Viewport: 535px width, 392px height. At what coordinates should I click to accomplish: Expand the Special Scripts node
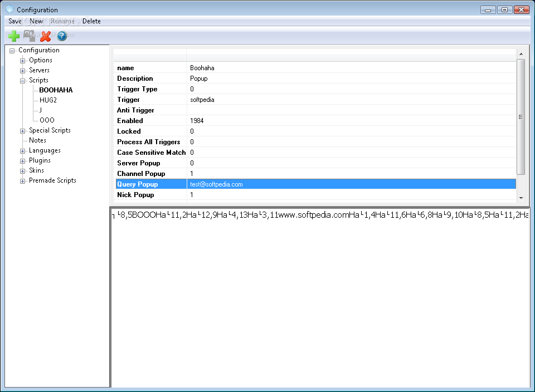22,131
